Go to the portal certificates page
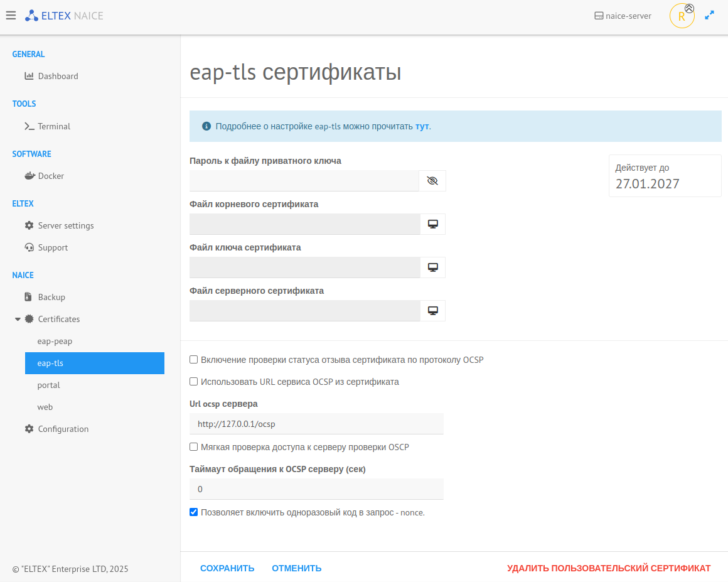The width and height of the screenshot is (728, 582). click(48, 385)
